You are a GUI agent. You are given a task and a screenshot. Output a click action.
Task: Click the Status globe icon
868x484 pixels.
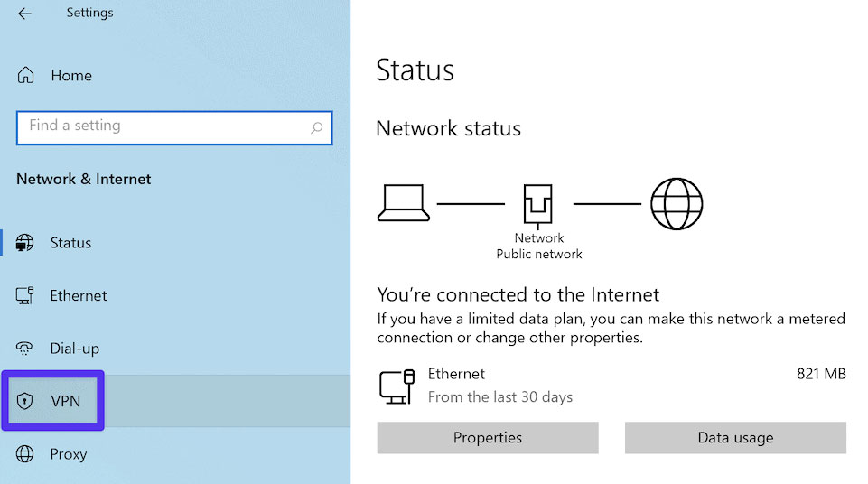point(24,242)
